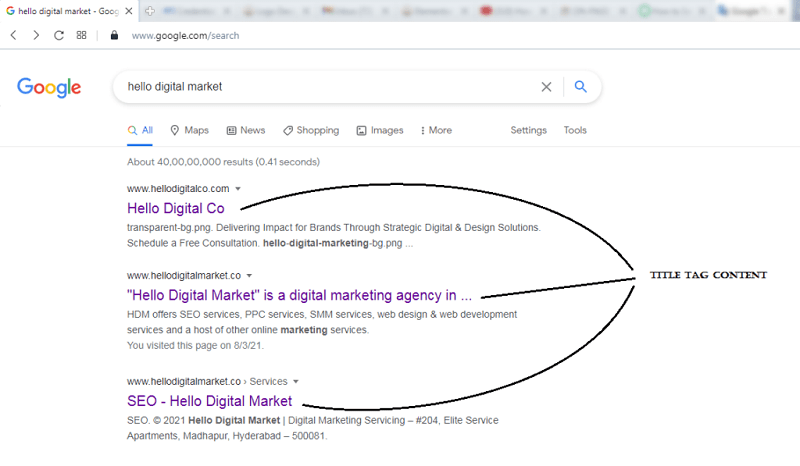Switch to Images results tab
Image resolution: width=800 pixels, height=466 pixels.
pos(380,131)
